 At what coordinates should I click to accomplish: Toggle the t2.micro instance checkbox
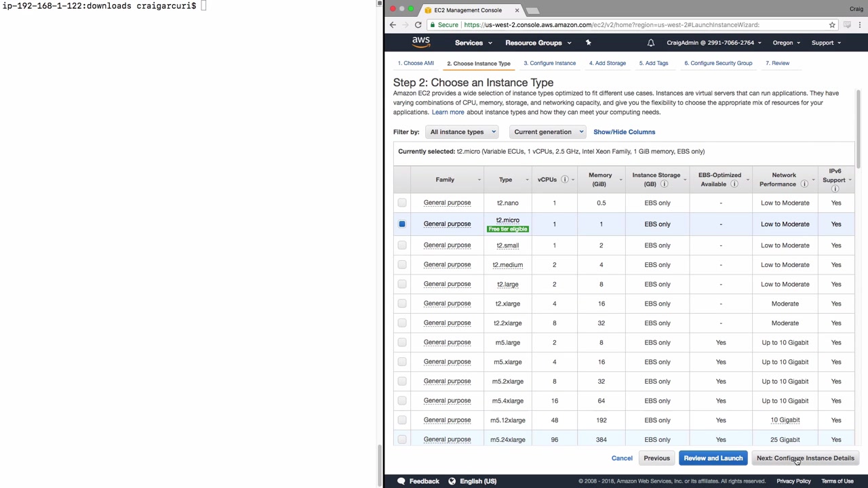402,224
